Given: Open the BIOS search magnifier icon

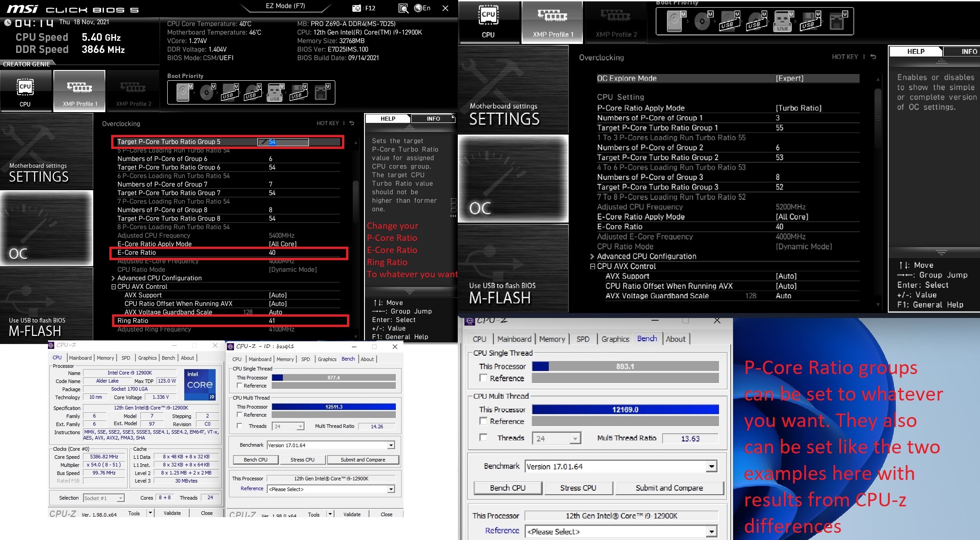Looking at the screenshot, I should (x=403, y=8).
